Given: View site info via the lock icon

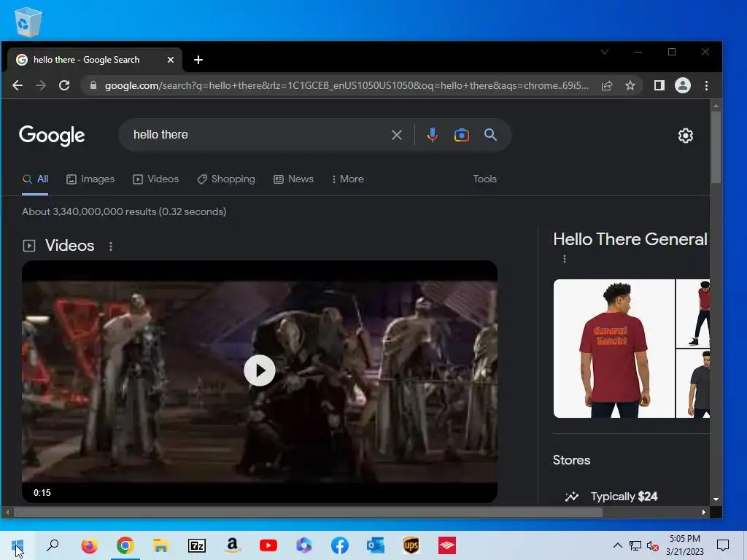Looking at the screenshot, I should (x=93, y=85).
